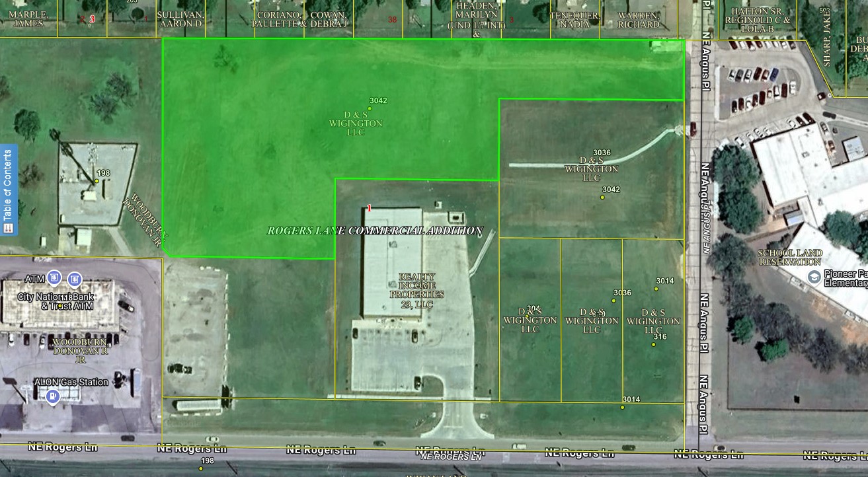Click the 118 address dot on the bank building
Screen dimensions: 868x477
tap(61, 305)
